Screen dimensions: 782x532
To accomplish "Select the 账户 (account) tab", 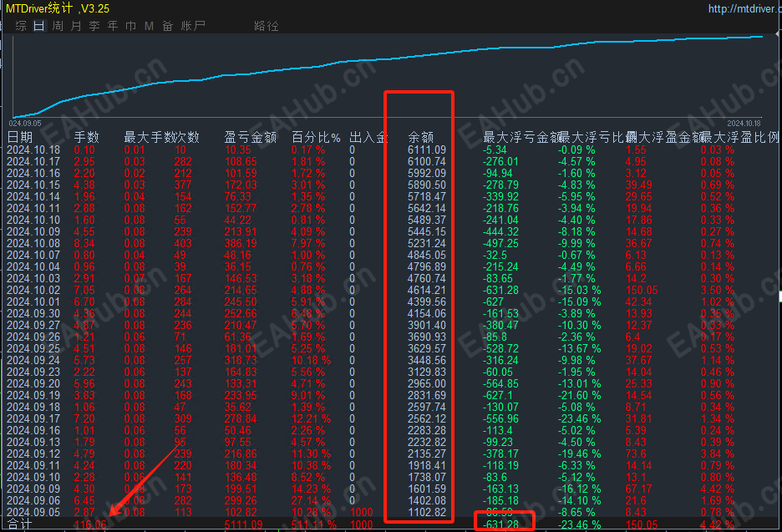I will (193, 26).
